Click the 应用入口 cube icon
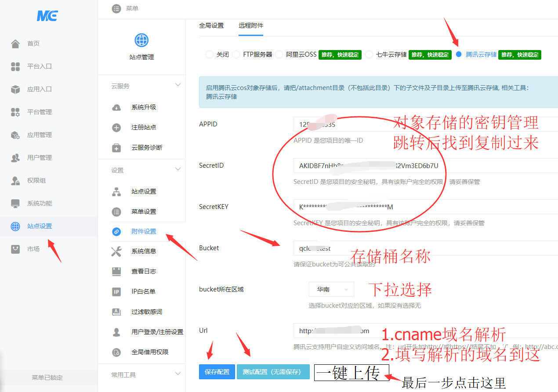The height and width of the screenshot is (392, 558). coord(15,89)
